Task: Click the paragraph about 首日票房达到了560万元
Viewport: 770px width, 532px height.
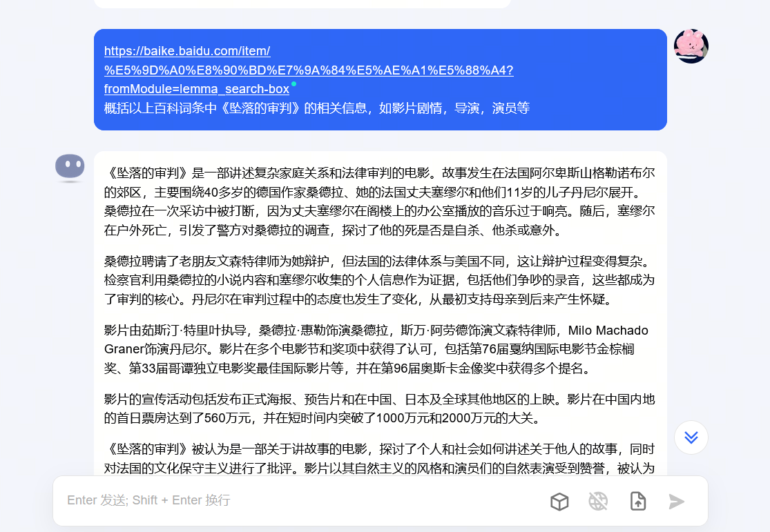Action: click(379, 408)
